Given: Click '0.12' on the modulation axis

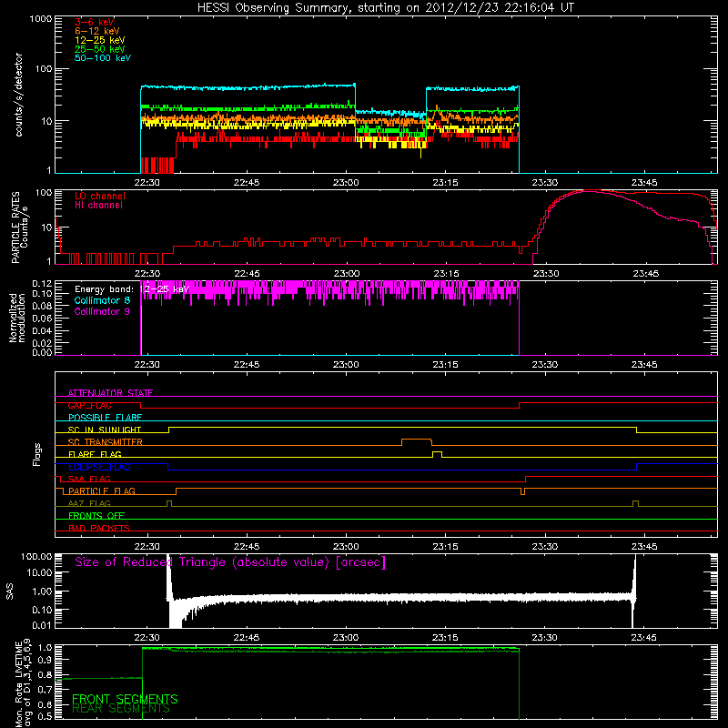Looking at the screenshot, I should [x=42, y=284].
